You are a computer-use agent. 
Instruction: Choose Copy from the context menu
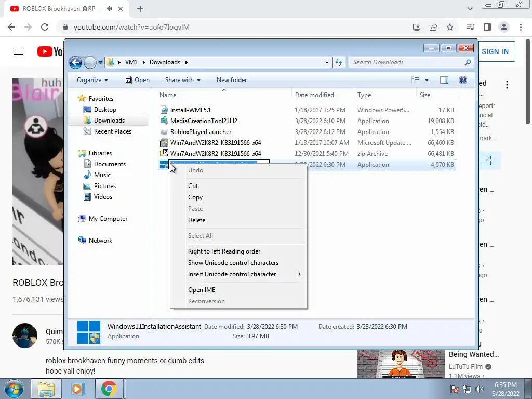coord(238,197)
